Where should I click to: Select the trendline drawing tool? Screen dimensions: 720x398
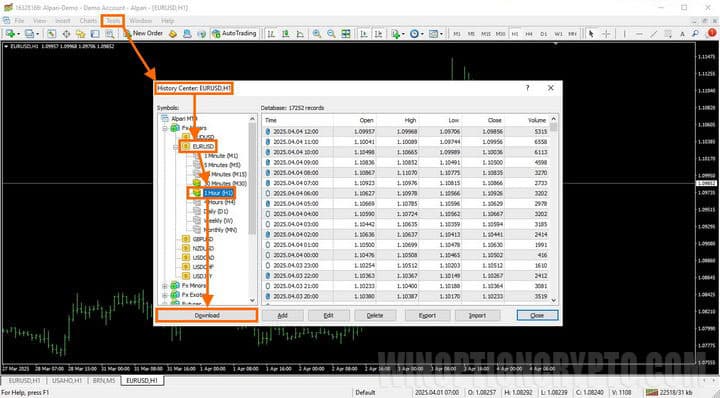pyautogui.click(x=653, y=34)
